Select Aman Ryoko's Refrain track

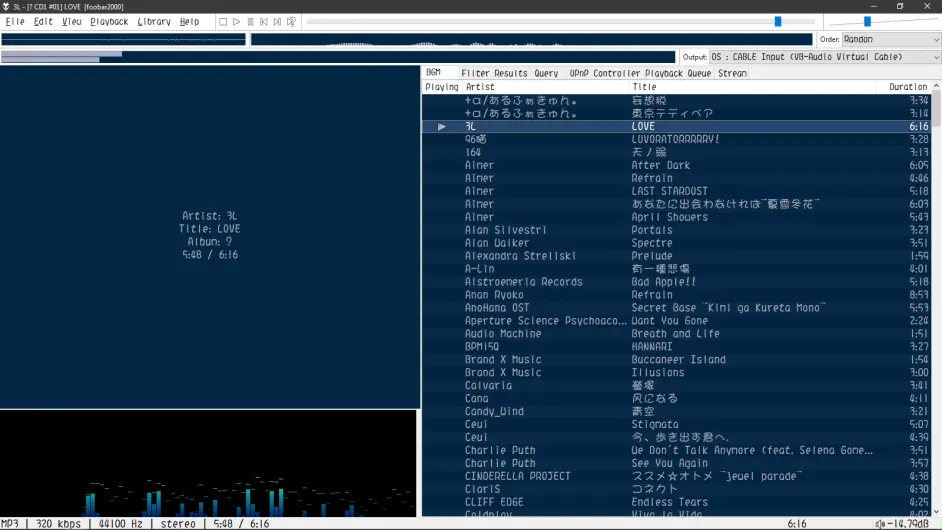[x=676, y=295]
